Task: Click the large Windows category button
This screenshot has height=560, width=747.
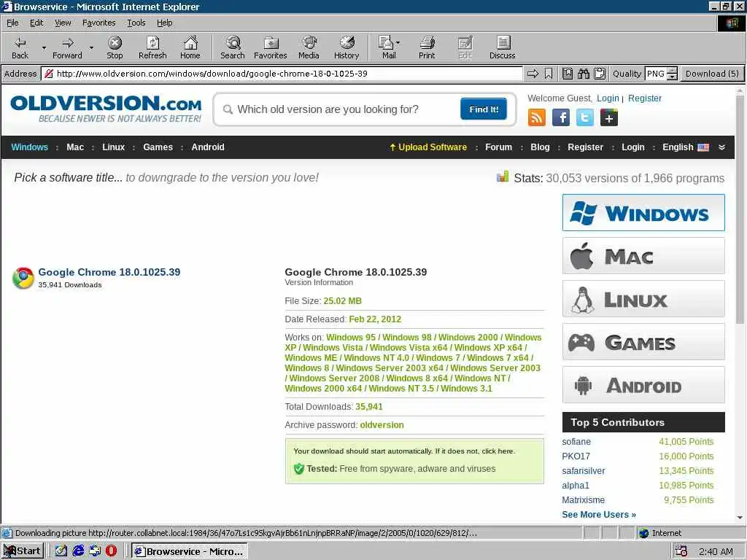Action: tap(643, 212)
